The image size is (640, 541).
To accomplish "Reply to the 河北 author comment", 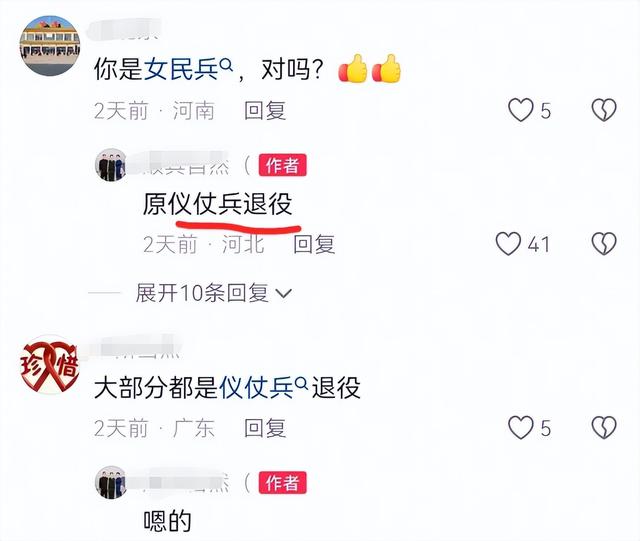I will 314,244.
